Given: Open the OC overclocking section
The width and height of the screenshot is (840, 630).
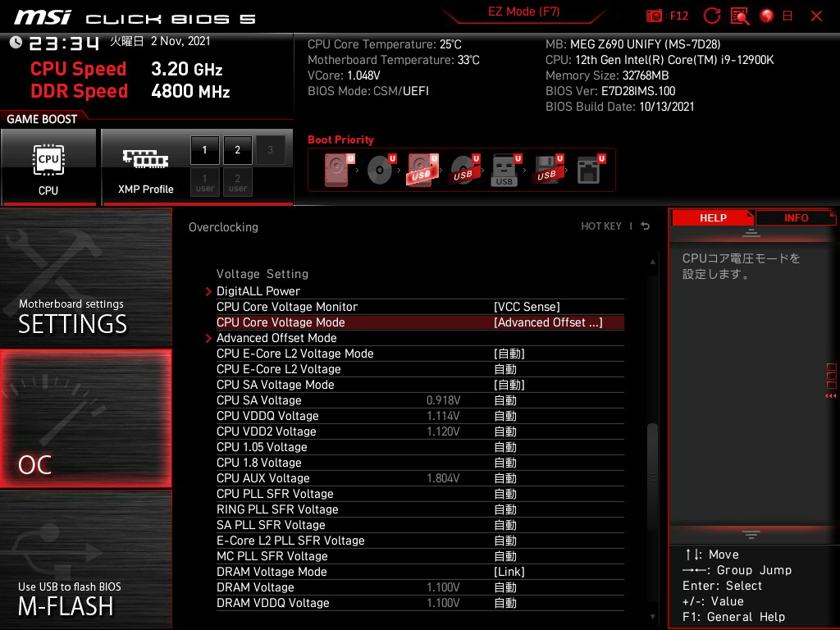Looking at the screenshot, I should (85, 419).
